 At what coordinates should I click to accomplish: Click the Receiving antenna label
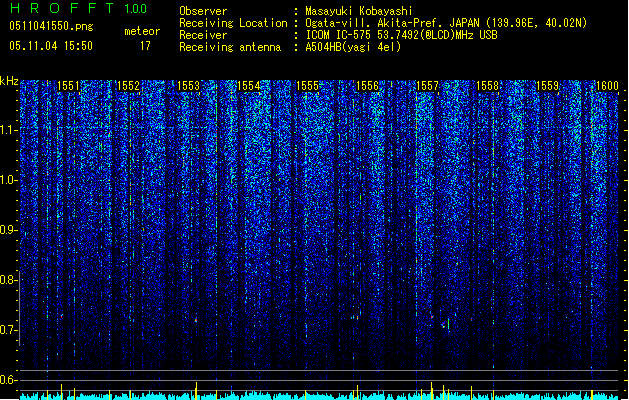pyautogui.click(x=230, y=47)
